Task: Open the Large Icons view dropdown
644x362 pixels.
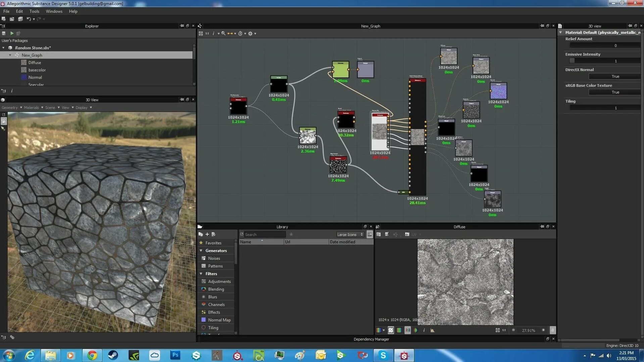Action: click(350, 235)
